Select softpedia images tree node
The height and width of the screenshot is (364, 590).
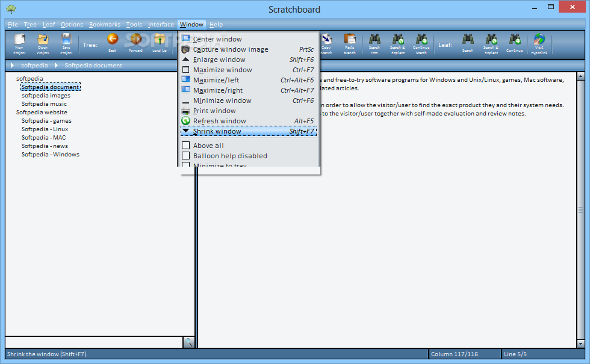(46, 96)
